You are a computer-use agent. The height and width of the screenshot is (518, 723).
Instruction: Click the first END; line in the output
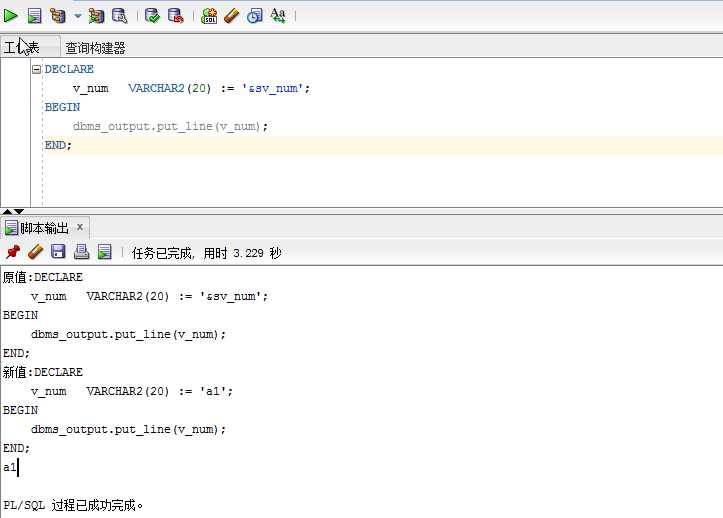point(16,353)
